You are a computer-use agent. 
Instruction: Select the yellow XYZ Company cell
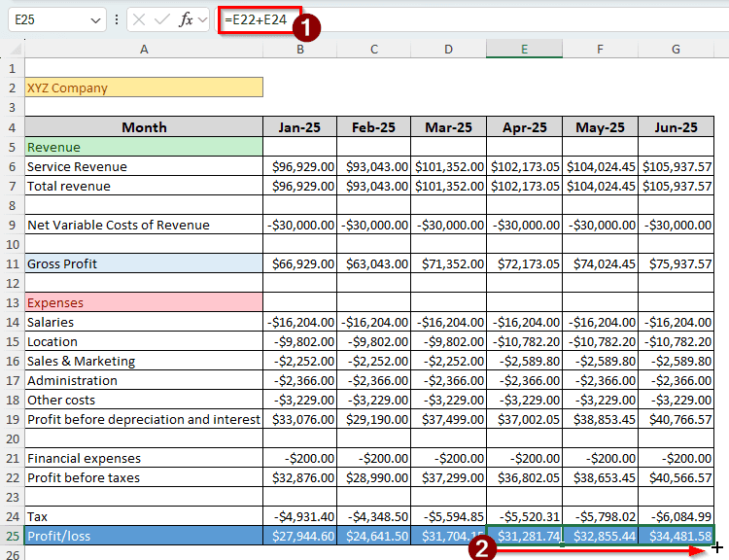144,87
